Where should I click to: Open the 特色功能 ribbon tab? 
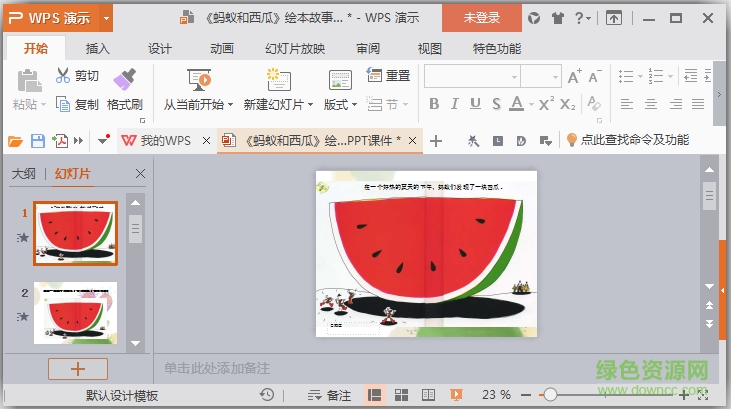pos(497,49)
